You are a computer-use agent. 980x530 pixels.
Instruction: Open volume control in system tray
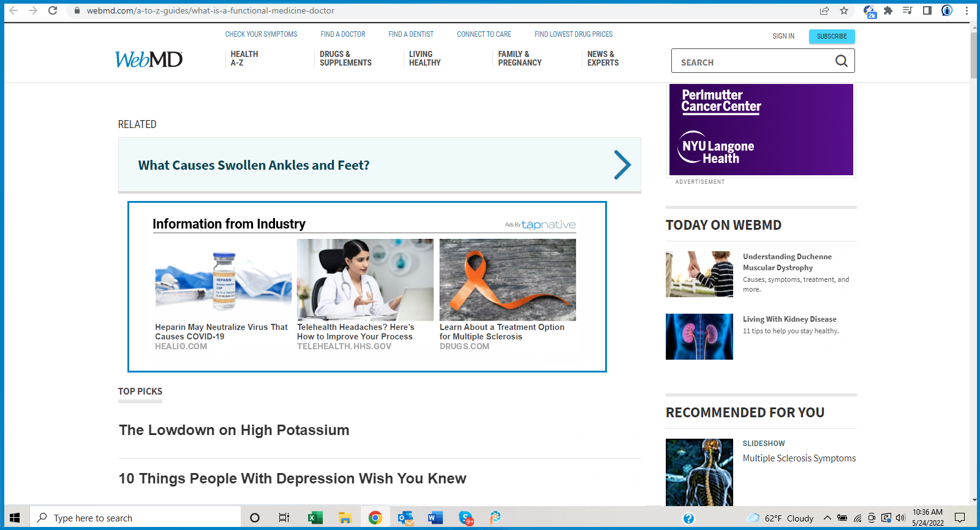pyautogui.click(x=900, y=518)
